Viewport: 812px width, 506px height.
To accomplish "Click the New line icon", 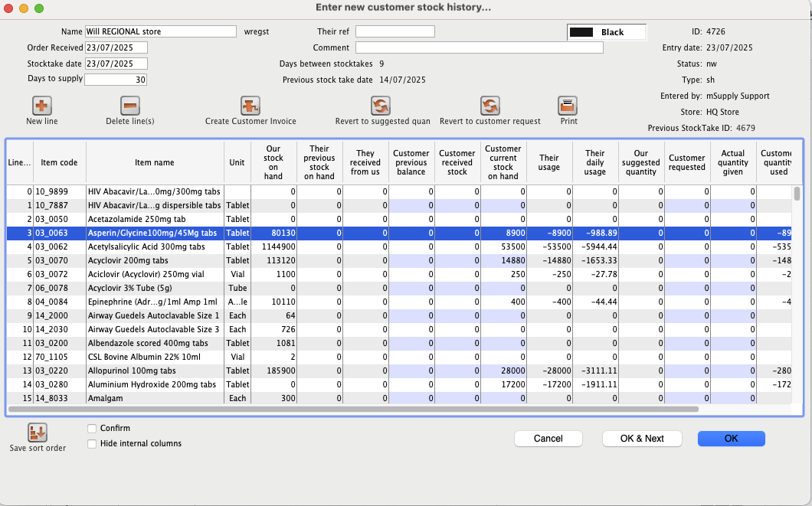I will pos(41,106).
